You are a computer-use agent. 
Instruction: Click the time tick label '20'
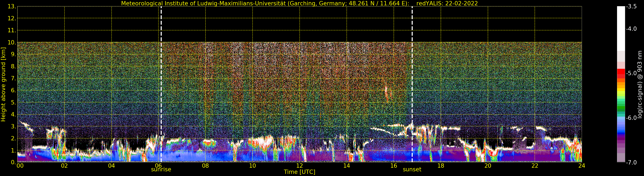point(488,166)
